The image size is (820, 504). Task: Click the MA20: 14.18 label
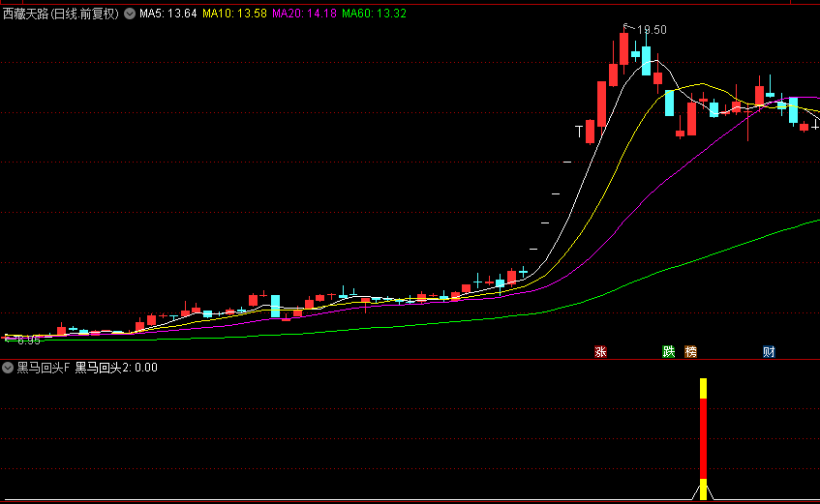click(304, 14)
